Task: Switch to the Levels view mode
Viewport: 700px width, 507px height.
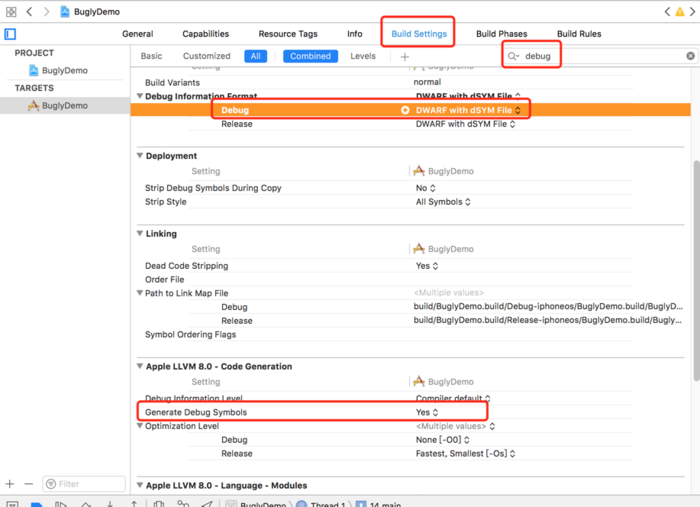Action: pos(363,56)
